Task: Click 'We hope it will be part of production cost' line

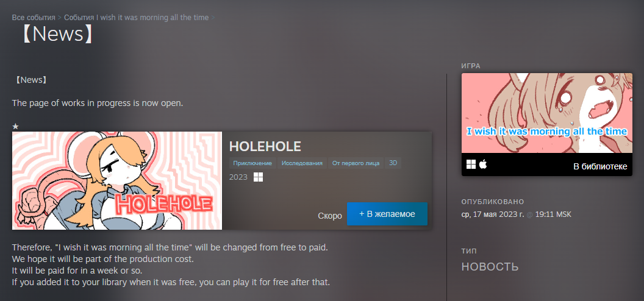Action: click(x=102, y=260)
